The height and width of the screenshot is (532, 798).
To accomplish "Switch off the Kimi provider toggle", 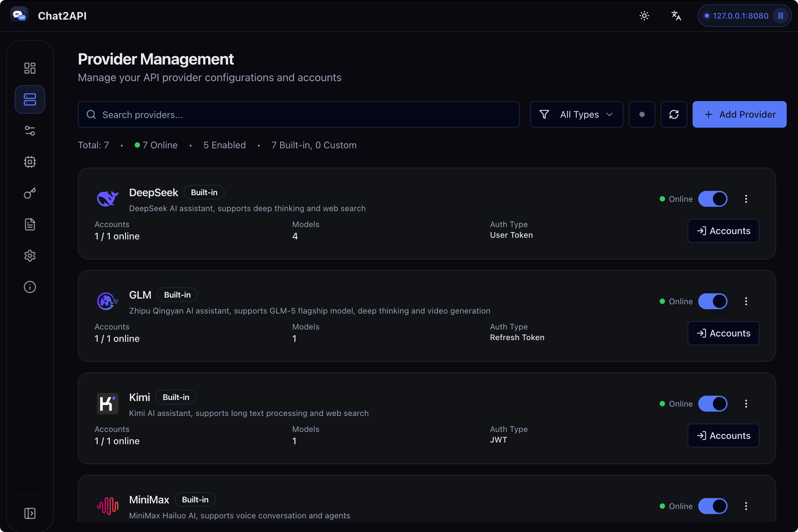I will tap(713, 404).
